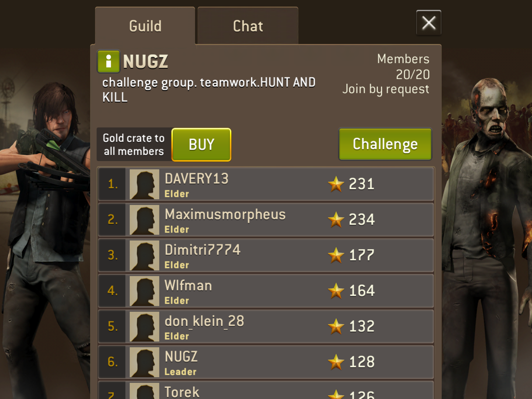The image size is (532, 399).
Task: Click the star icon beside 234
Action: pos(336,220)
